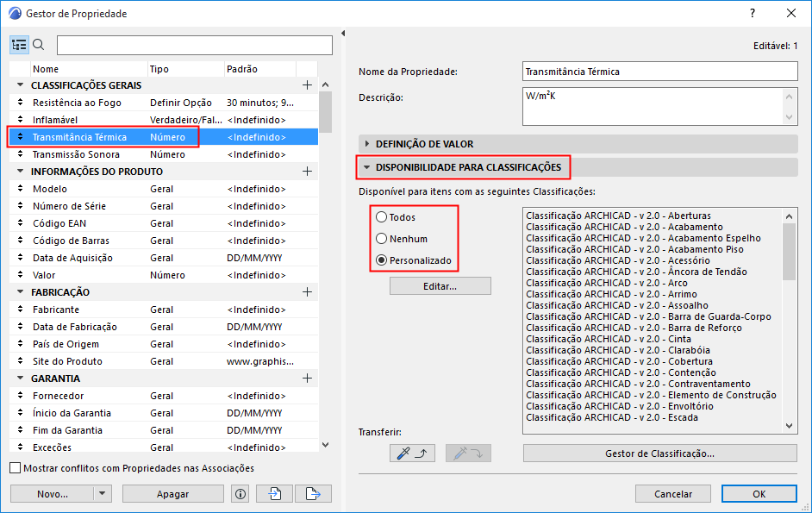Sort by the Nome column header

[89, 69]
